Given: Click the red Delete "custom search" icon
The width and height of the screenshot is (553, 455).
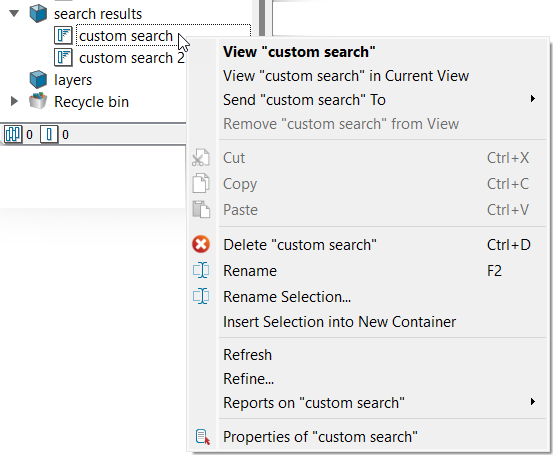Looking at the screenshot, I should [201, 244].
